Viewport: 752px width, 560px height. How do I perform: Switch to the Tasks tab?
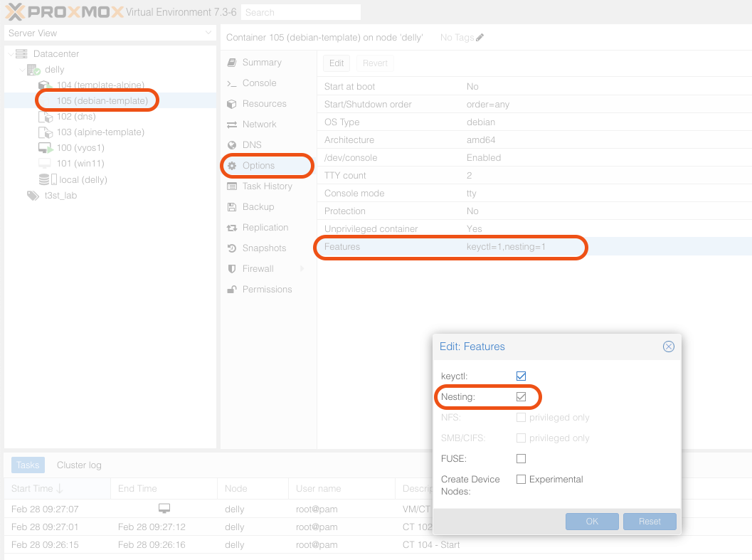click(28, 465)
